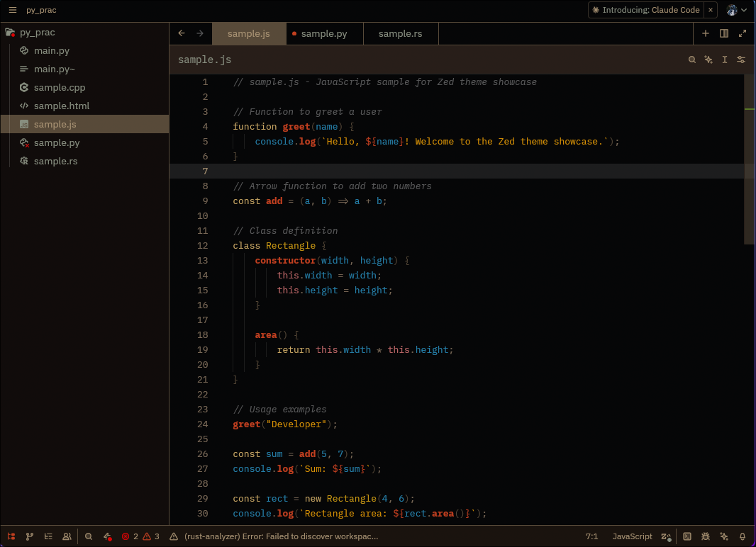
Task: Click the edit prediction Zed icon
Action: 667,536
